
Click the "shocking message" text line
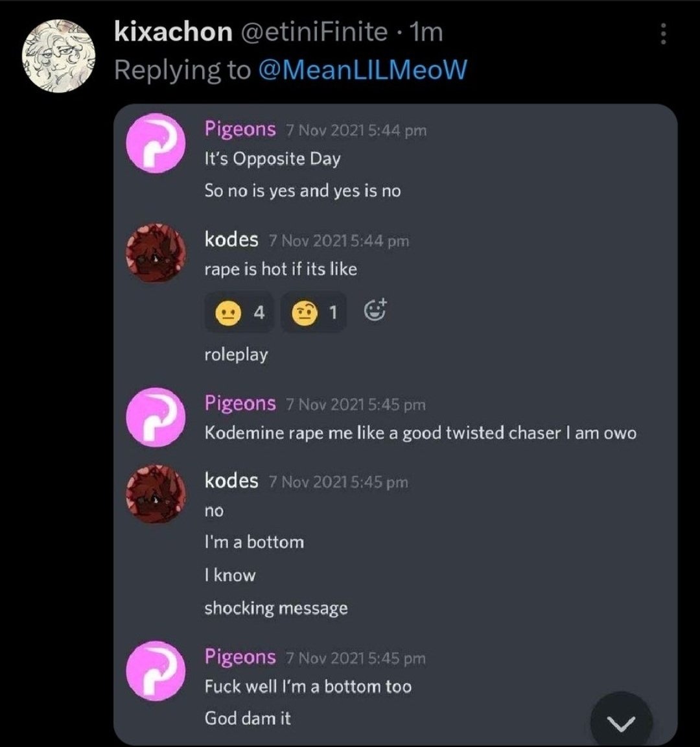[x=275, y=608]
